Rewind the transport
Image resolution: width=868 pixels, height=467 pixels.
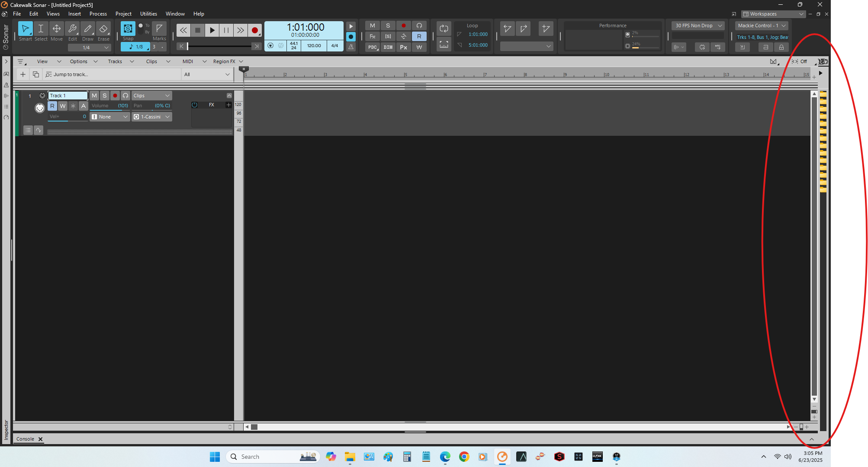(x=183, y=30)
